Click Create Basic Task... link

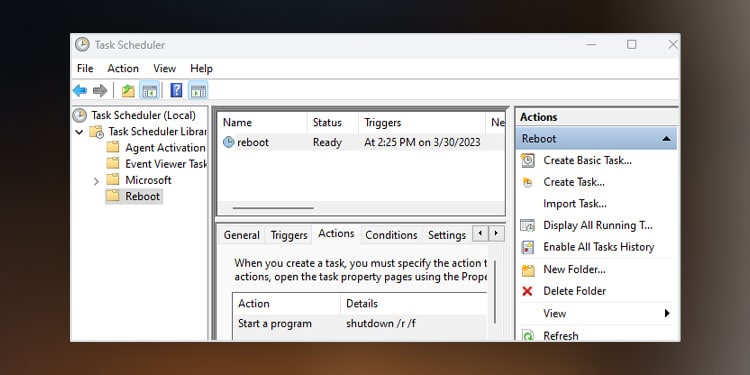[x=587, y=160]
